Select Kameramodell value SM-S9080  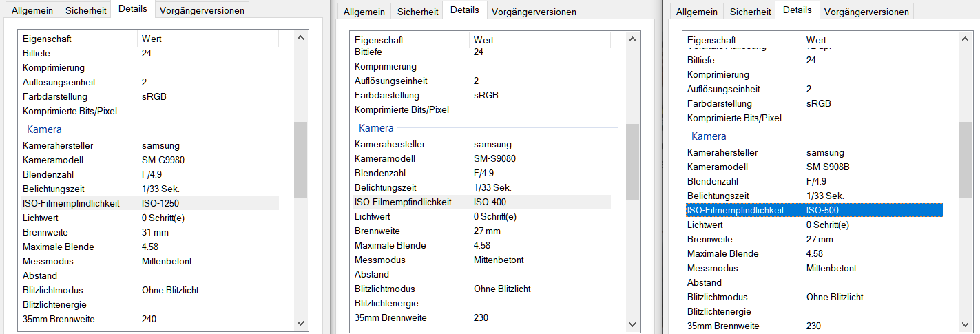[494, 158]
